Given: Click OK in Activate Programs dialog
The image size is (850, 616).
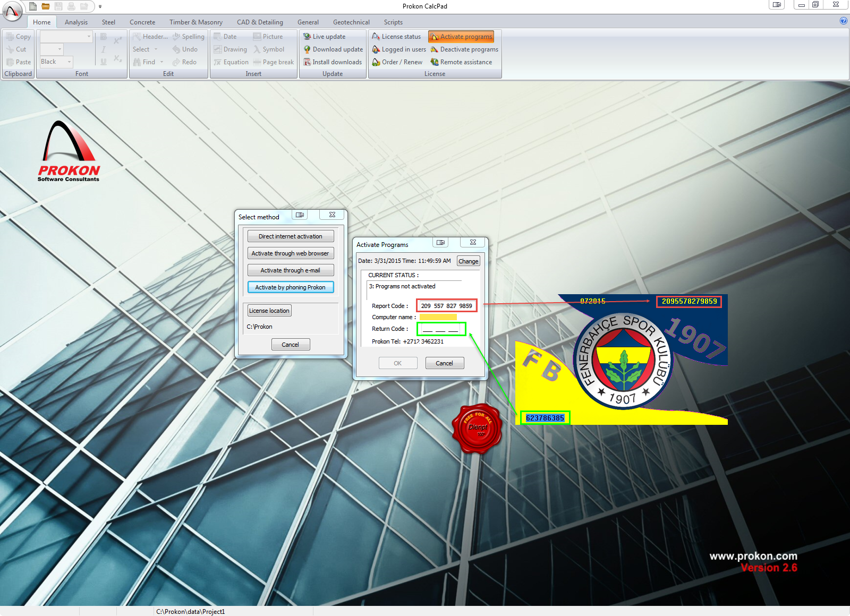Looking at the screenshot, I should point(398,363).
